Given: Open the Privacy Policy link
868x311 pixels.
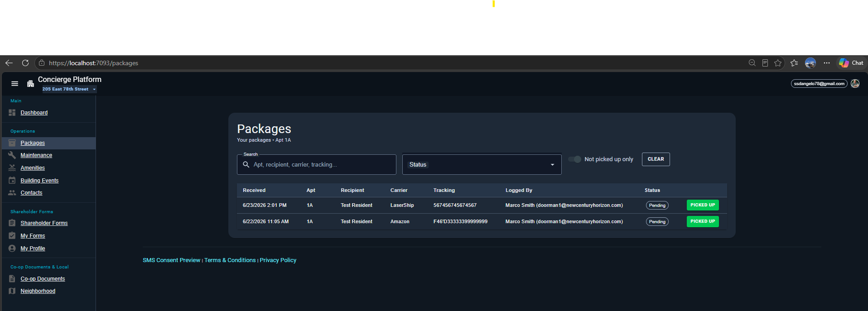Looking at the screenshot, I should (278, 260).
